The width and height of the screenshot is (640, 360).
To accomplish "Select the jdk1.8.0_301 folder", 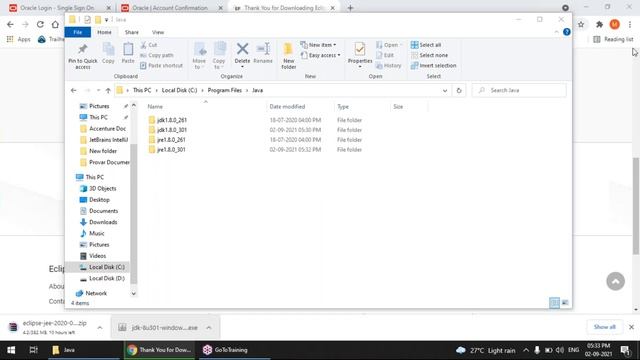I will tap(172, 130).
